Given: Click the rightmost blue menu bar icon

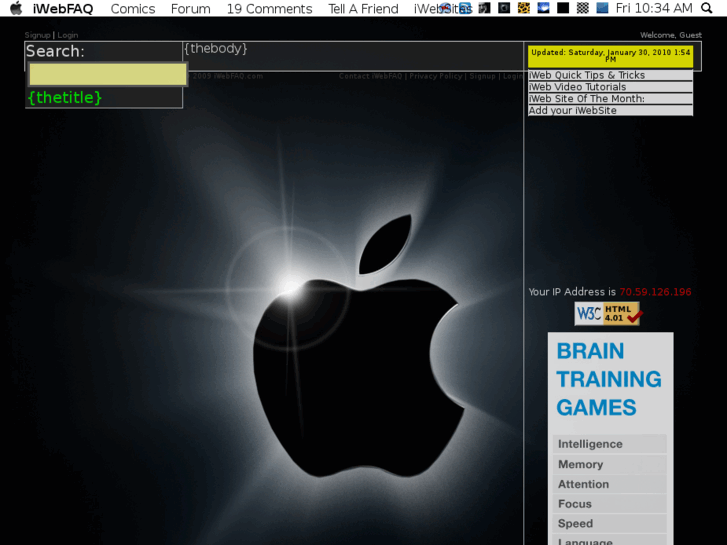Looking at the screenshot, I should pos(602,8).
